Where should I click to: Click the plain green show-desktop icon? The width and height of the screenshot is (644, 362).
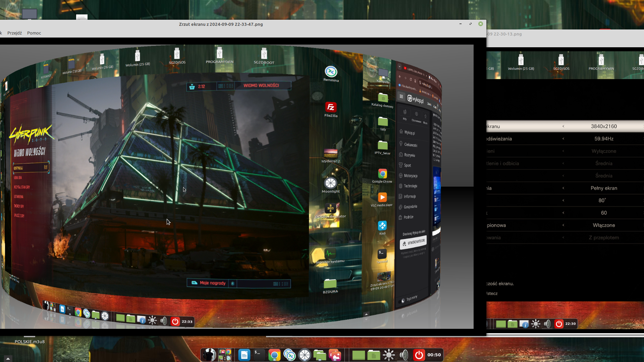359,355
